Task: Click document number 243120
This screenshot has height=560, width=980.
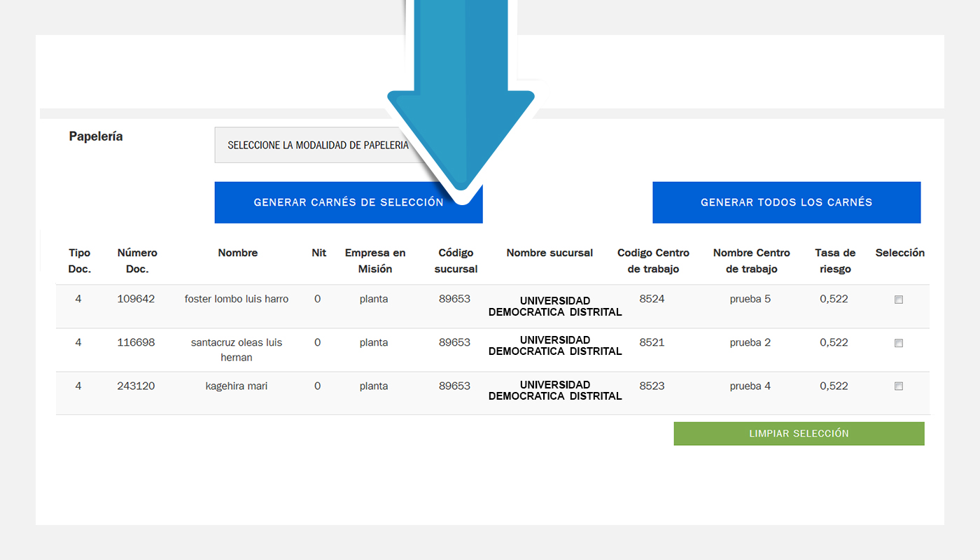Action: click(x=136, y=386)
